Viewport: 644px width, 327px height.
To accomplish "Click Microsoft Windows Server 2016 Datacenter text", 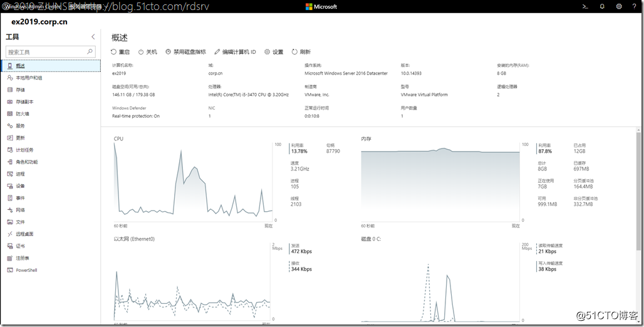I will [346, 73].
